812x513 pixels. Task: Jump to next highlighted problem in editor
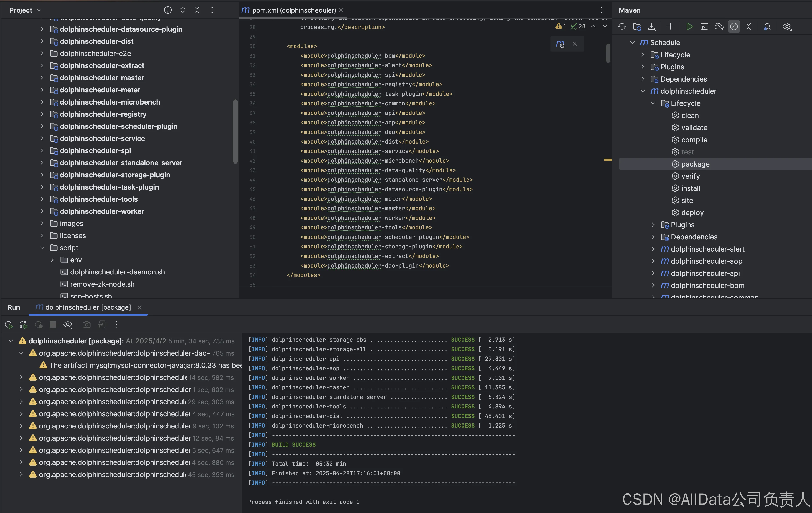tap(605, 26)
